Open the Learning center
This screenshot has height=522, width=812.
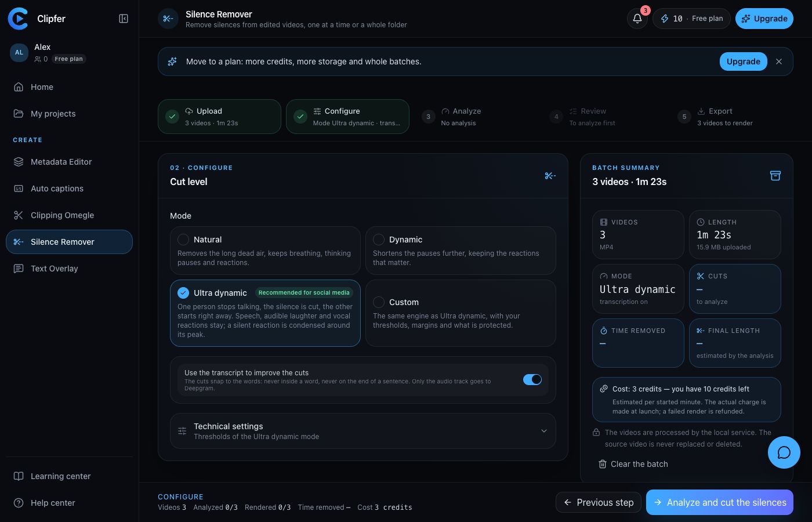69,476
